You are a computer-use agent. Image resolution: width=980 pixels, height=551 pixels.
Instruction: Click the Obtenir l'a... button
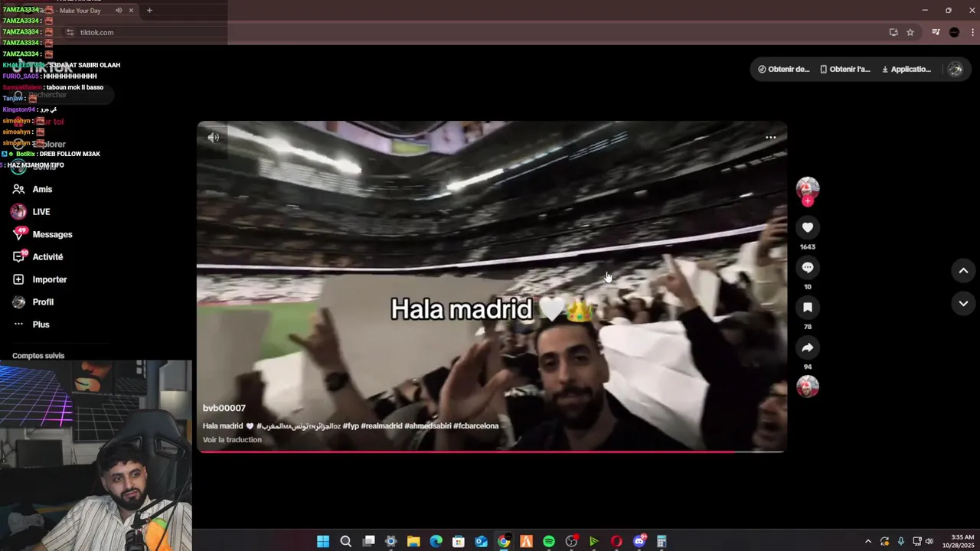pos(844,69)
